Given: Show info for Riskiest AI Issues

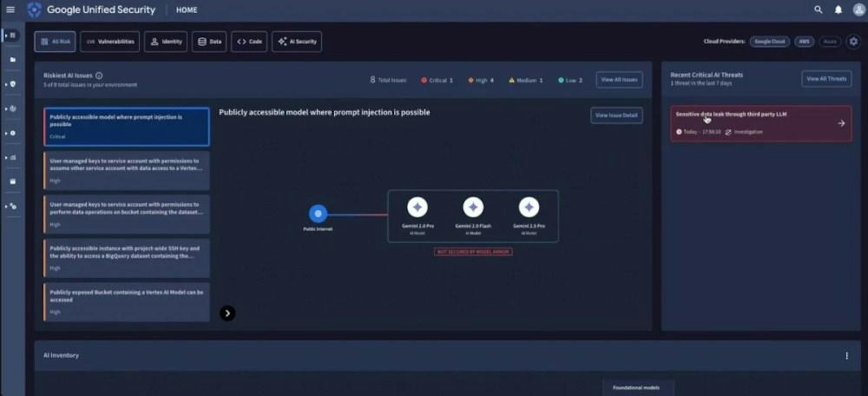Looking at the screenshot, I should [99, 75].
